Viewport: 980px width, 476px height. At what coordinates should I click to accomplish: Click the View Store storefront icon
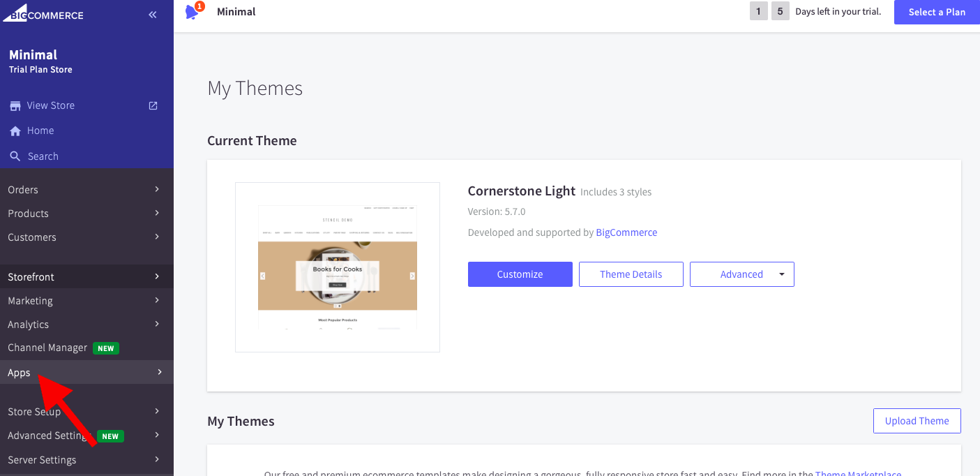click(x=15, y=106)
